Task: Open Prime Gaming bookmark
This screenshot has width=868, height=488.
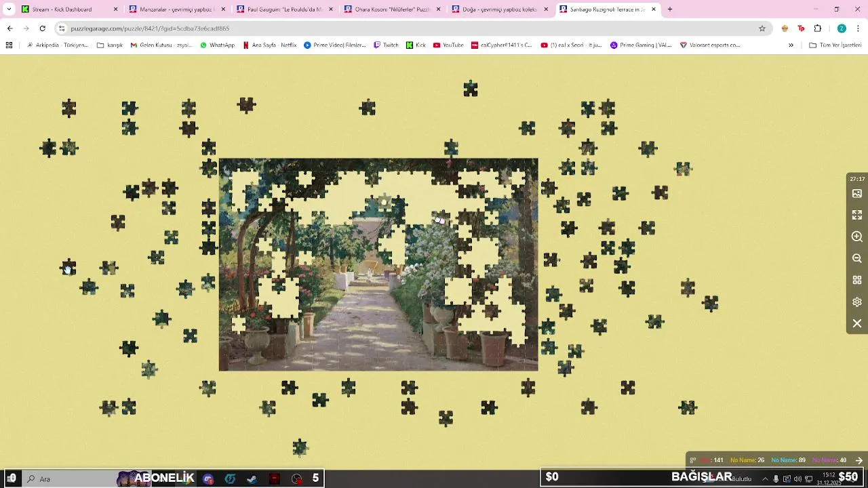Action: click(641, 45)
